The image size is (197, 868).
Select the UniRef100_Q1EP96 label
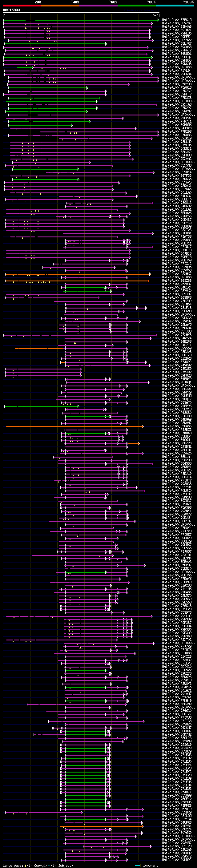(x=177, y=406)
